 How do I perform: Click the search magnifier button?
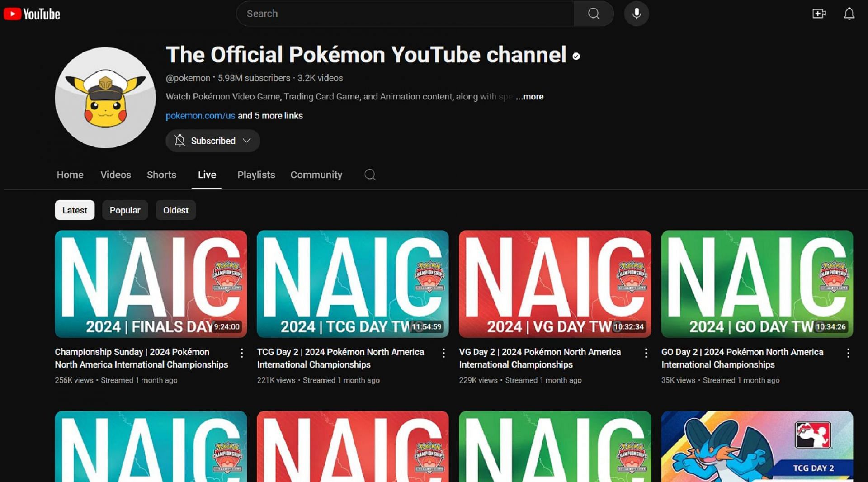pyautogui.click(x=594, y=14)
